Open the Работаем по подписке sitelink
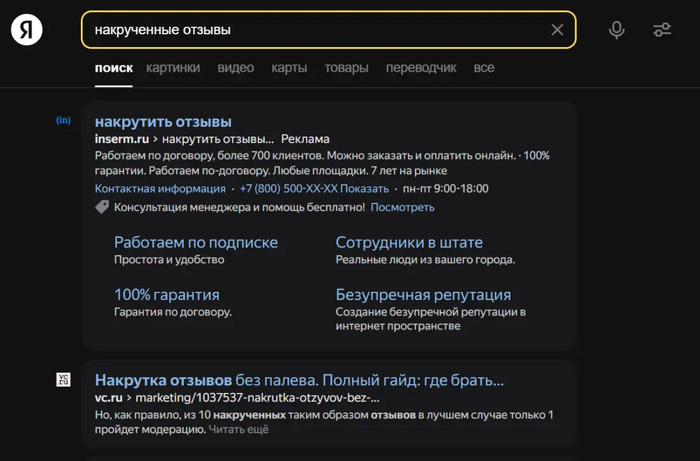 196,242
